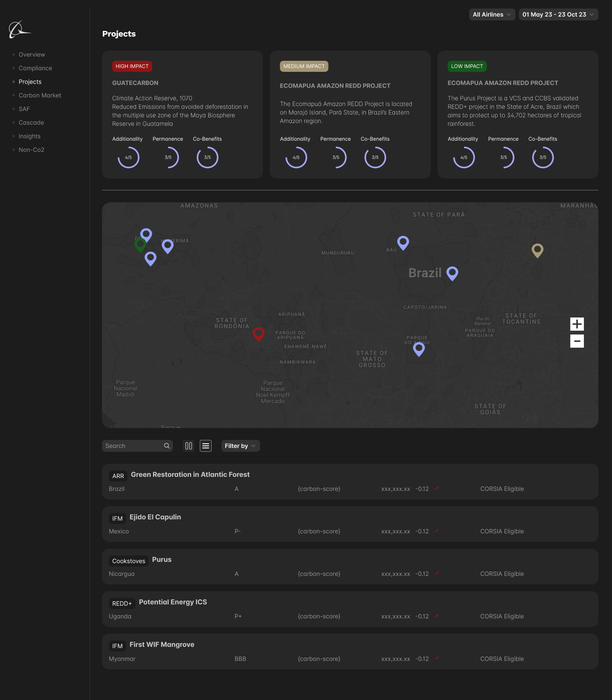Click the magnifier icon in the search box
The height and width of the screenshot is (700, 612).
[167, 446]
